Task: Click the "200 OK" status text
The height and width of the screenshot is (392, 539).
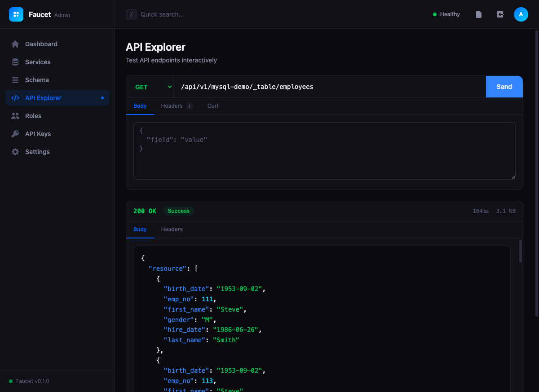Action: tap(145, 211)
